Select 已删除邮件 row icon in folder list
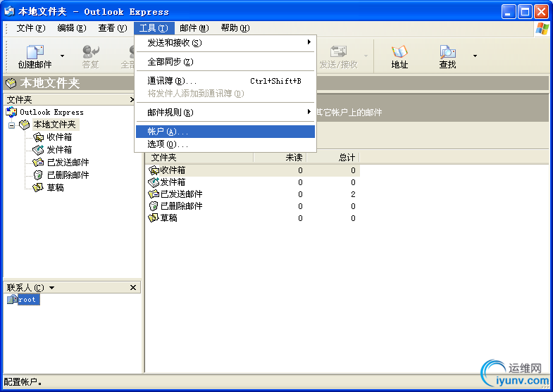 154,206
